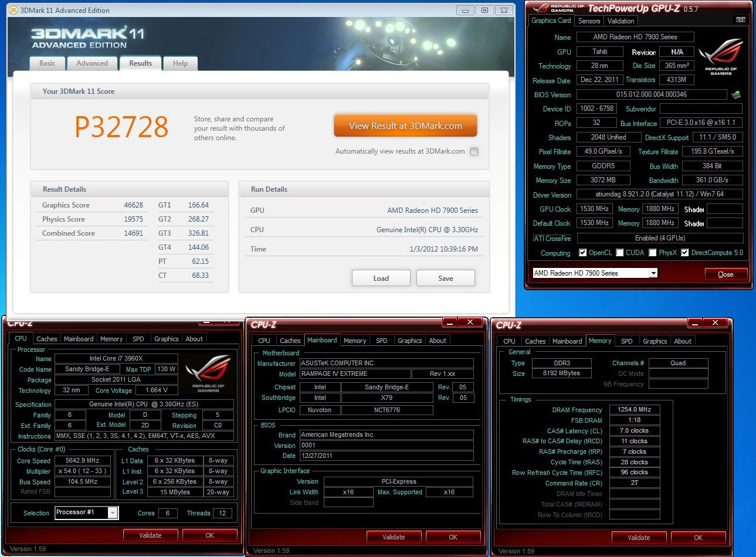756x557 pixels.
Task: Click the Combined Score value 14691
Action: click(133, 233)
